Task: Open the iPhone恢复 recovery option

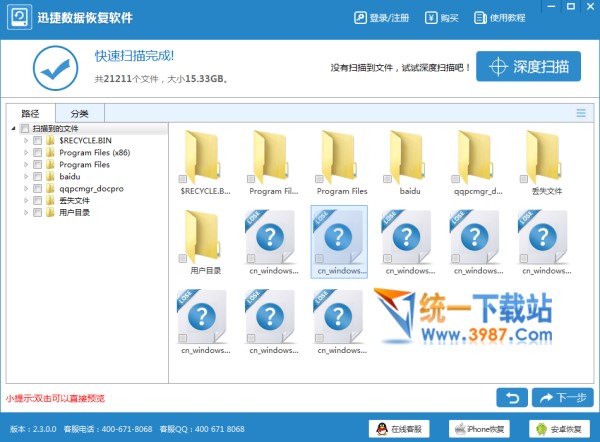Action: tap(479, 429)
